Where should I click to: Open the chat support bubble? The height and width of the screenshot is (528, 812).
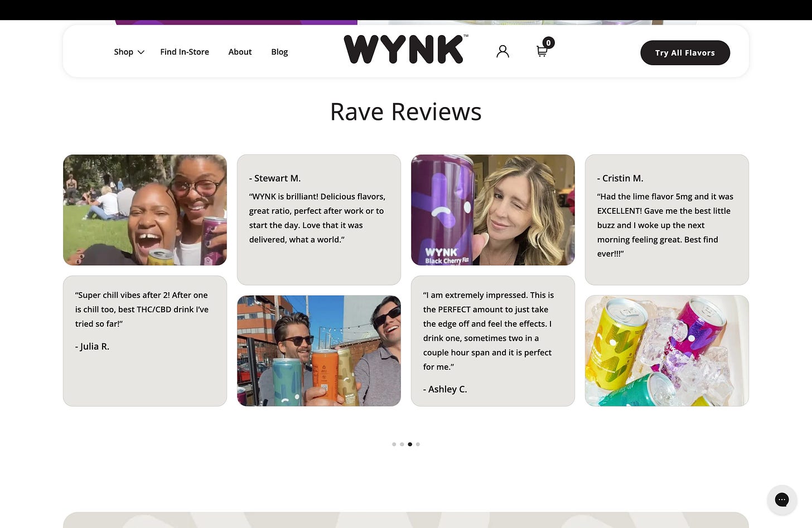click(x=782, y=500)
